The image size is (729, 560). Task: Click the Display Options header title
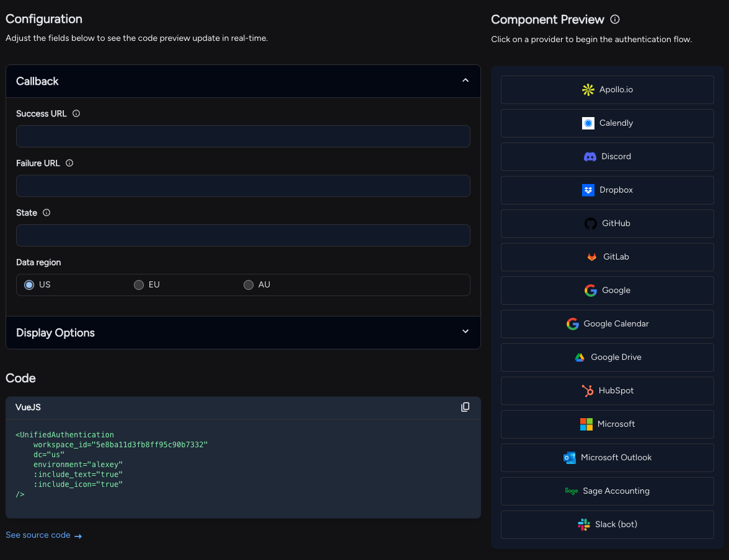pos(55,333)
